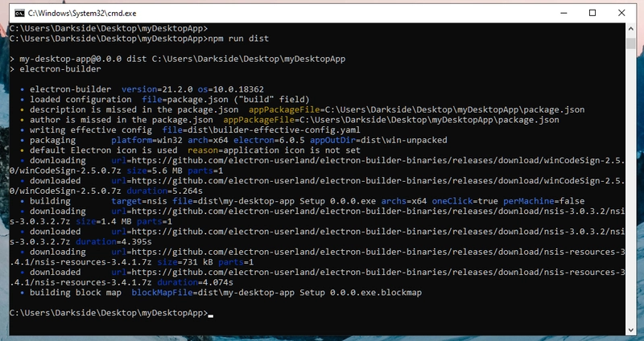Click 'my-desktop-app@0.0.0 dist' line

tap(177, 59)
